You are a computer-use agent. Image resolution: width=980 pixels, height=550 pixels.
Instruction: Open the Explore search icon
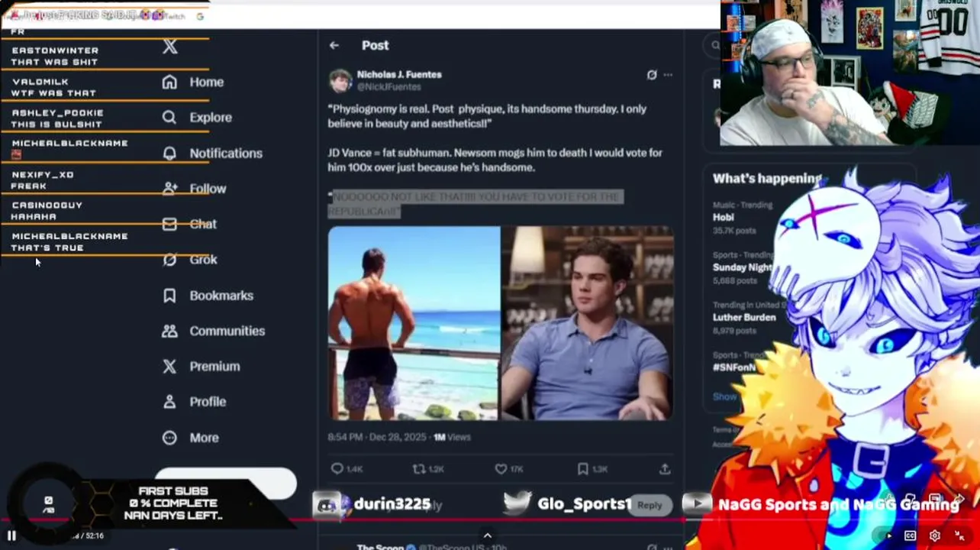tap(169, 117)
